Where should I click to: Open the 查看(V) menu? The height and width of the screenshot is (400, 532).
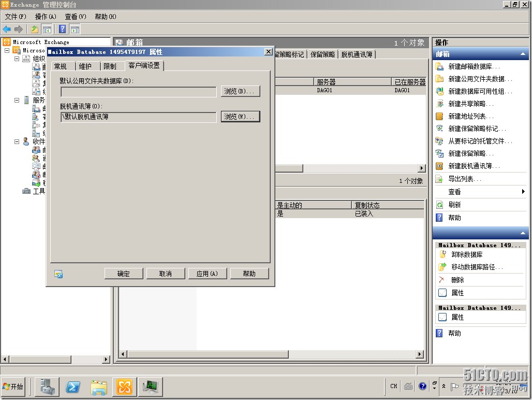[x=75, y=17]
